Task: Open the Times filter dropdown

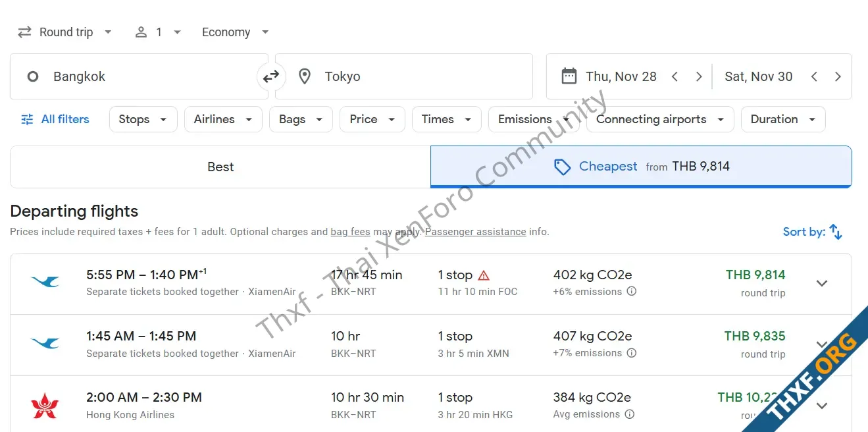Action: pos(447,119)
